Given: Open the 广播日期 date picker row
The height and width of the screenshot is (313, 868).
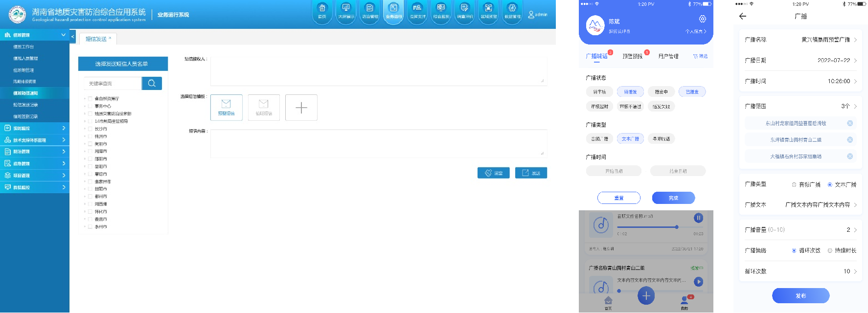Looking at the screenshot, I should click(x=800, y=61).
